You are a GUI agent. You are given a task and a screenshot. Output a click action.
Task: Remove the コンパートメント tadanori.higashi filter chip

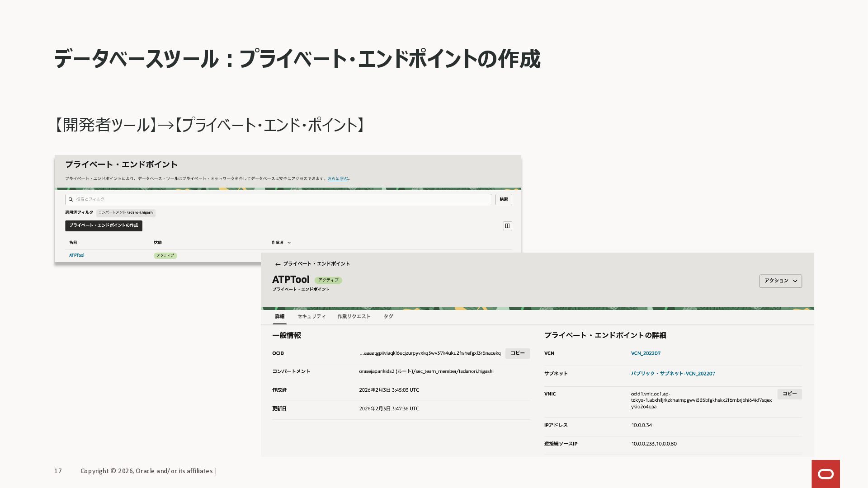(x=126, y=213)
